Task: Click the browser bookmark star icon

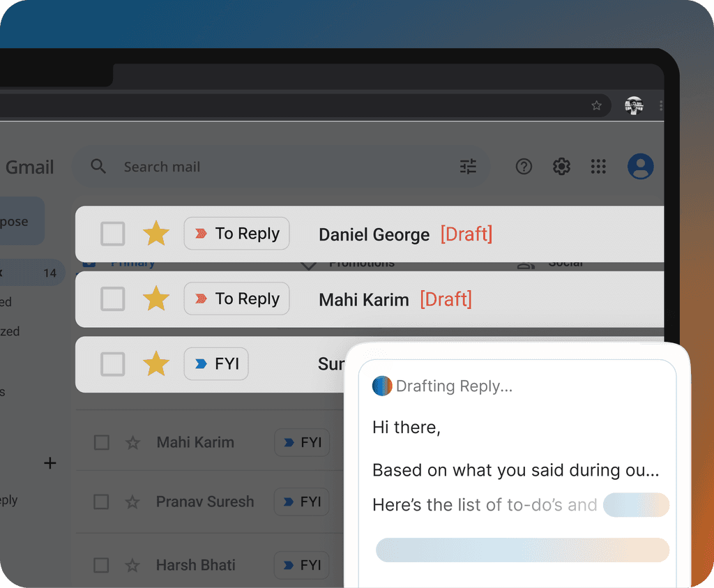Action: (x=596, y=105)
